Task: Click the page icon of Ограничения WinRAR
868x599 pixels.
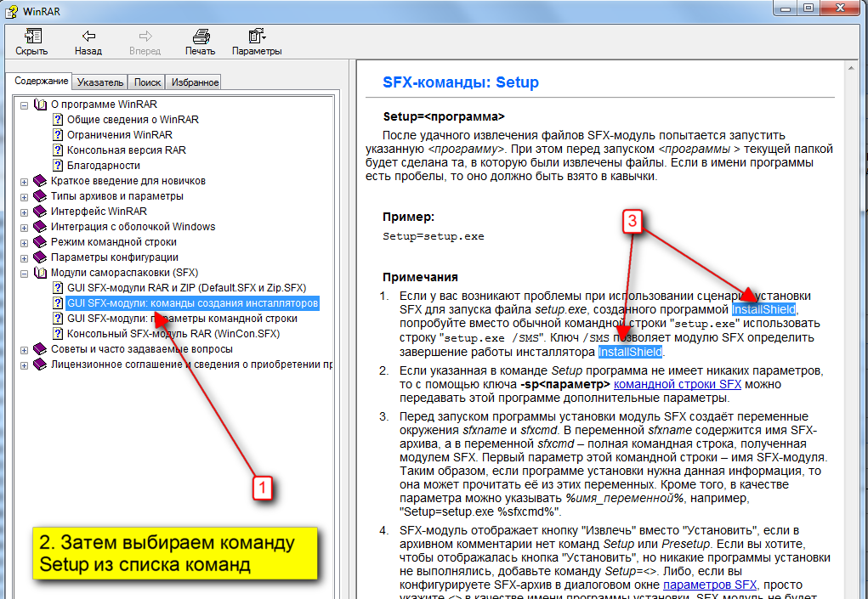Action: click(x=58, y=134)
